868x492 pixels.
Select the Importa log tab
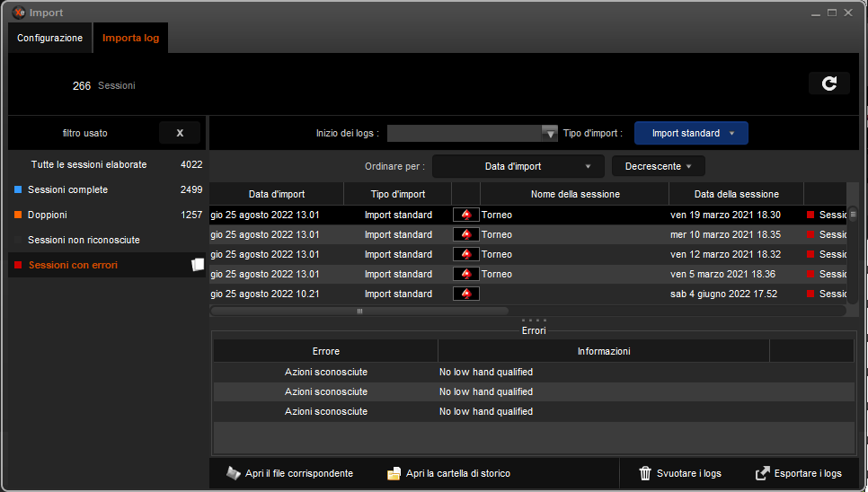(130, 38)
